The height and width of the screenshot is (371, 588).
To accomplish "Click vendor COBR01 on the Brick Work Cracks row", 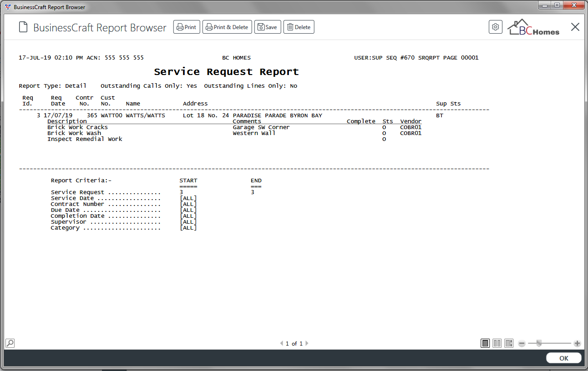I will click(x=411, y=127).
